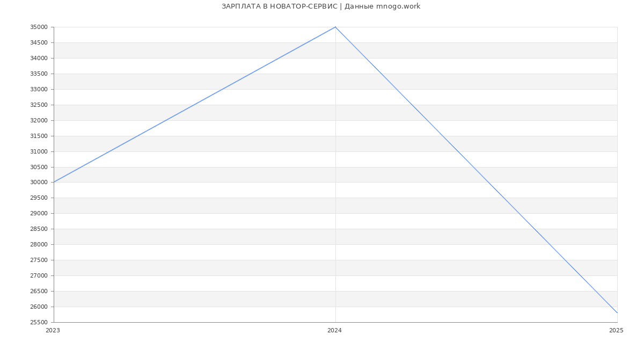The height and width of the screenshot is (349, 644).
Task: Click the 27500 y-axis value
Action: point(39,260)
